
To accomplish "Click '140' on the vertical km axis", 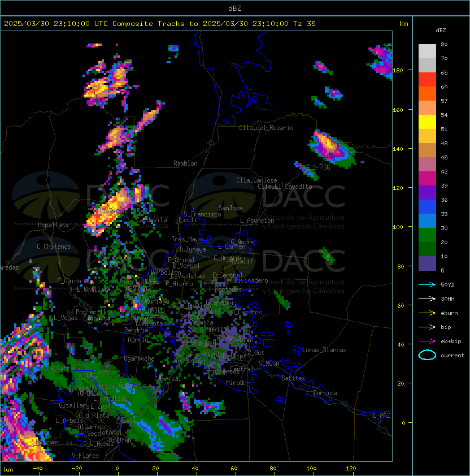I will point(398,149).
